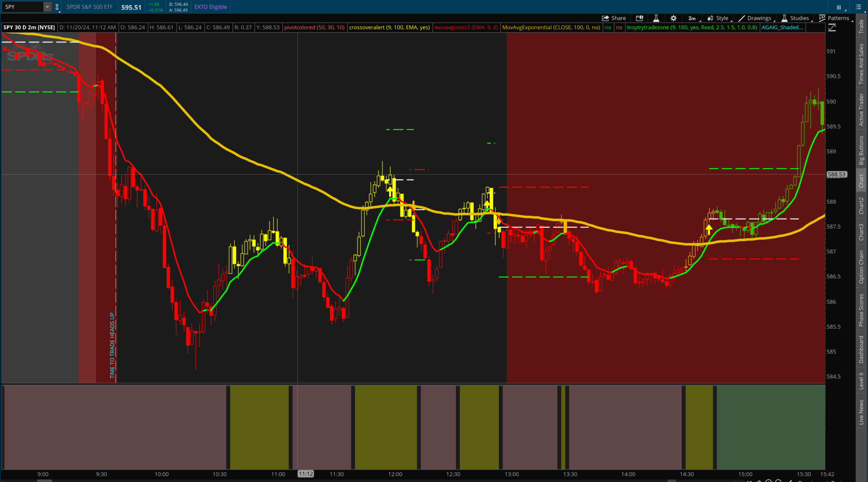Open chart settings gear icon
Viewport: 868px width, 482px height.
coord(673,18)
